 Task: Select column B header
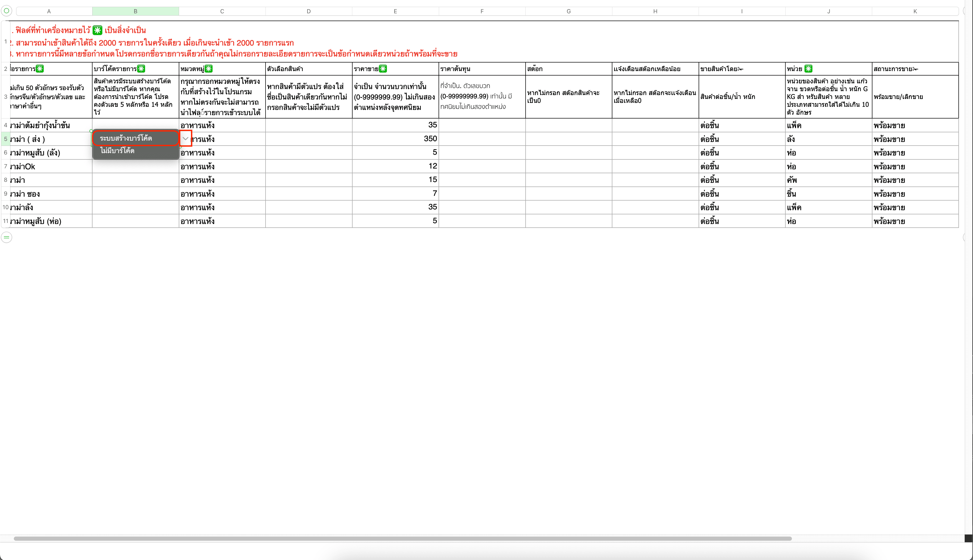(x=136, y=11)
